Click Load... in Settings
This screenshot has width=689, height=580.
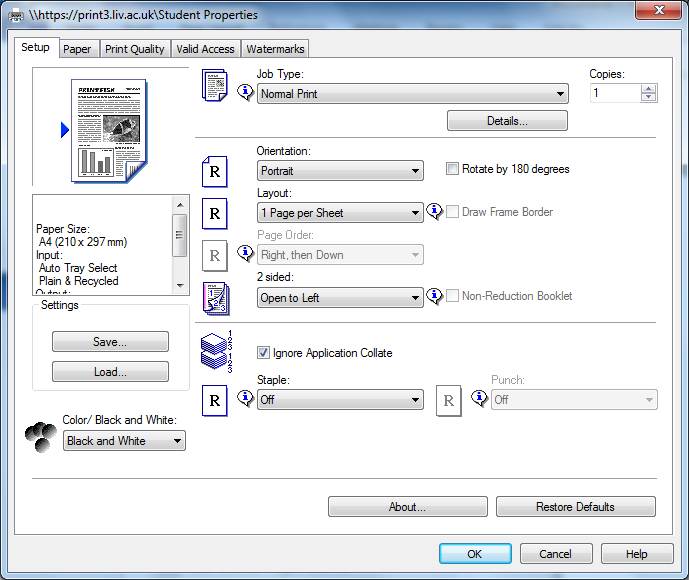(x=110, y=372)
